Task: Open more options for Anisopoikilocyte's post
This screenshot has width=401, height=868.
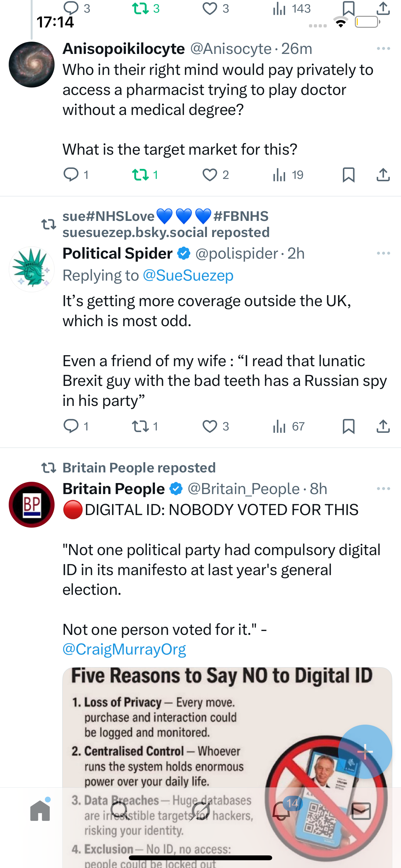Action: pyautogui.click(x=384, y=49)
